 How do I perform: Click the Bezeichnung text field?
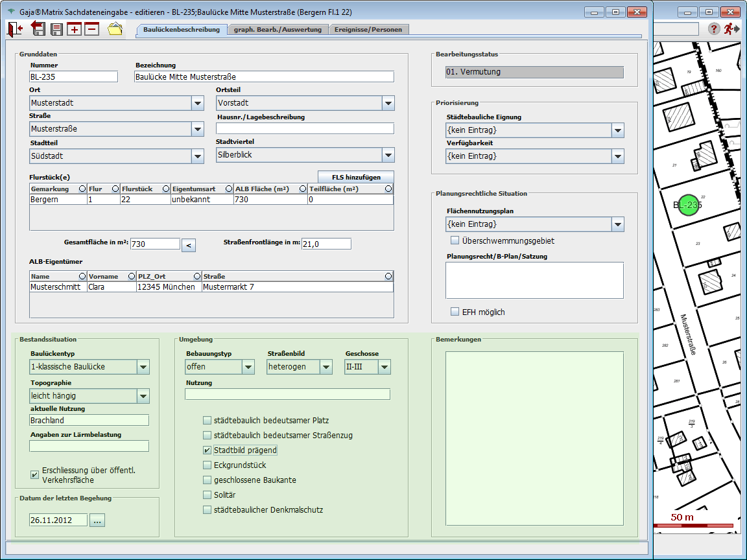[x=264, y=77]
